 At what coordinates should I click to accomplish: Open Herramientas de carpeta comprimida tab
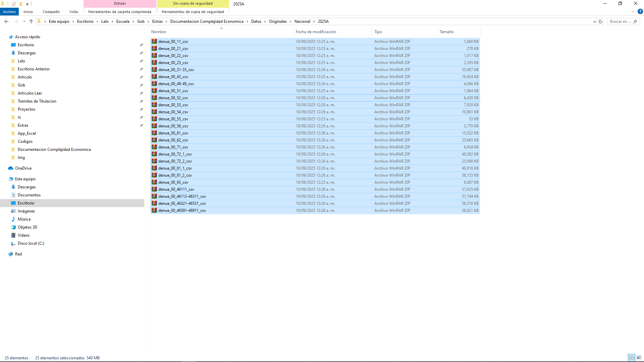pos(120,12)
